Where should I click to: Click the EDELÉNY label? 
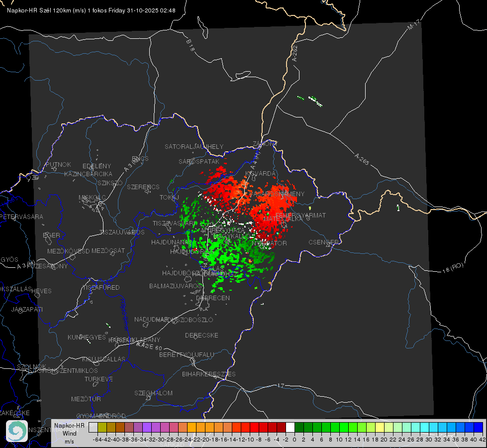(97, 166)
